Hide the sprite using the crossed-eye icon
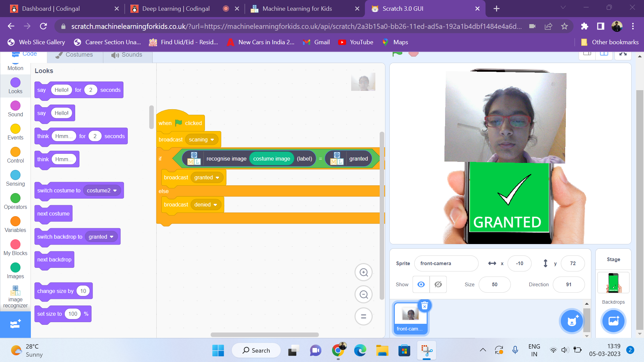The image size is (644, 362). pos(438,285)
